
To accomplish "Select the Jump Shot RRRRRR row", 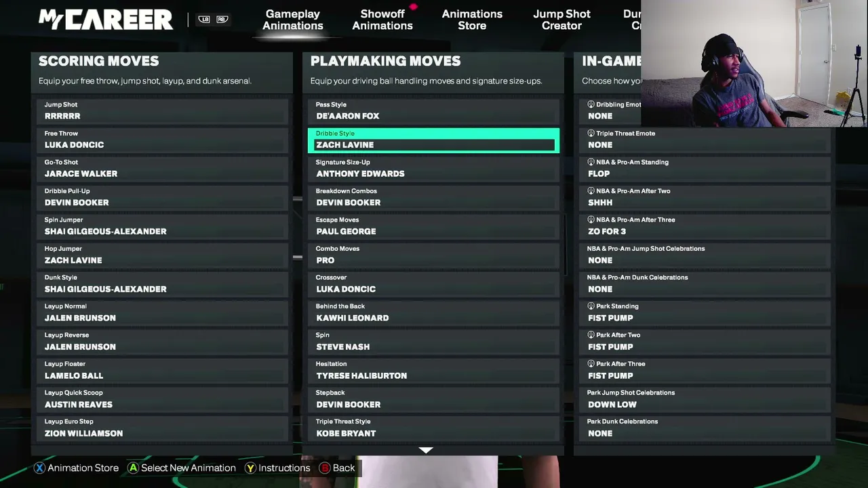I will point(163,110).
